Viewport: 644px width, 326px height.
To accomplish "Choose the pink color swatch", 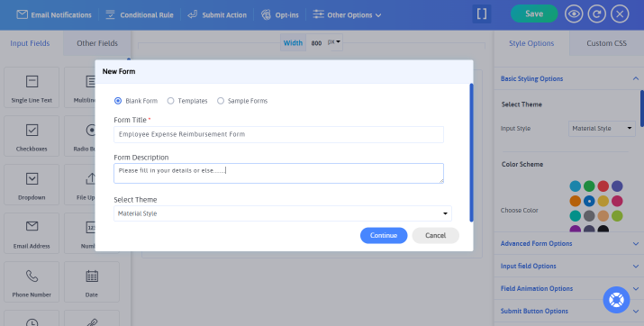I will [x=617, y=201].
